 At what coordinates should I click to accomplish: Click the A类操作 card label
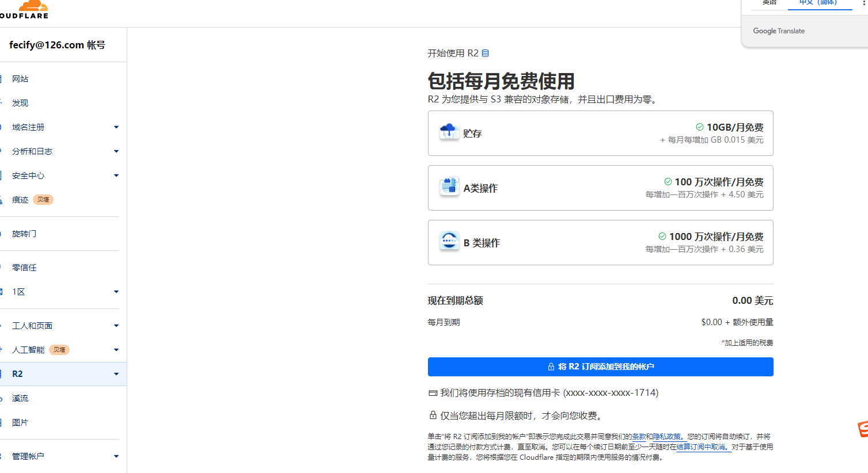click(x=480, y=188)
